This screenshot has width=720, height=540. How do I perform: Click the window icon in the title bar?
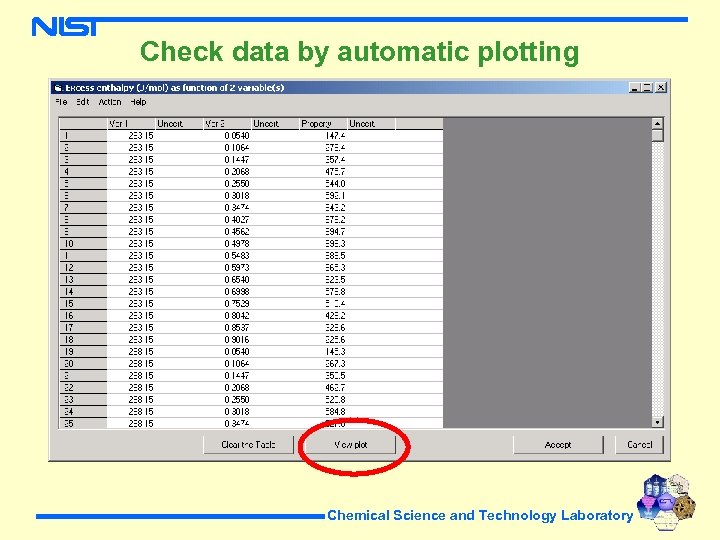click(x=58, y=88)
